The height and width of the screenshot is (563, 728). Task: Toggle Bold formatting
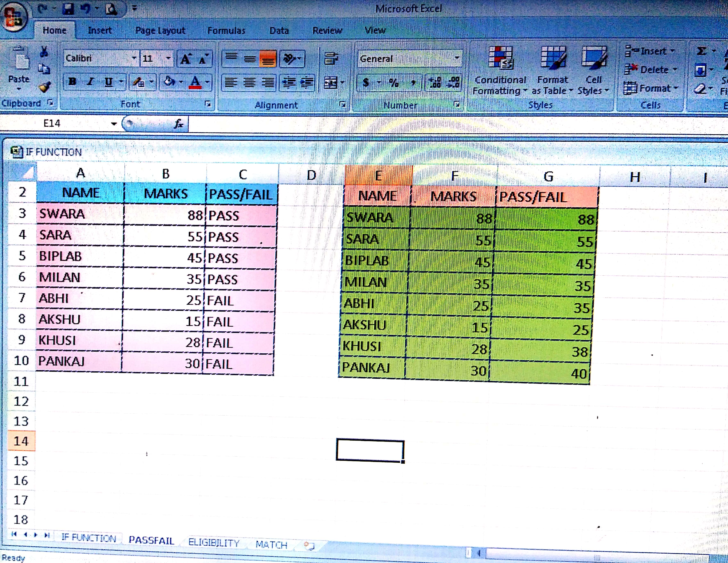pyautogui.click(x=72, y=82)
